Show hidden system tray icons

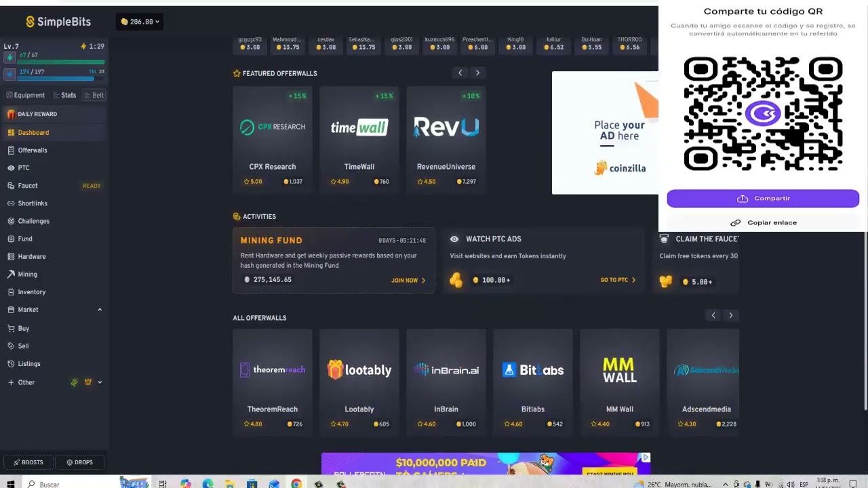[726, 484]
